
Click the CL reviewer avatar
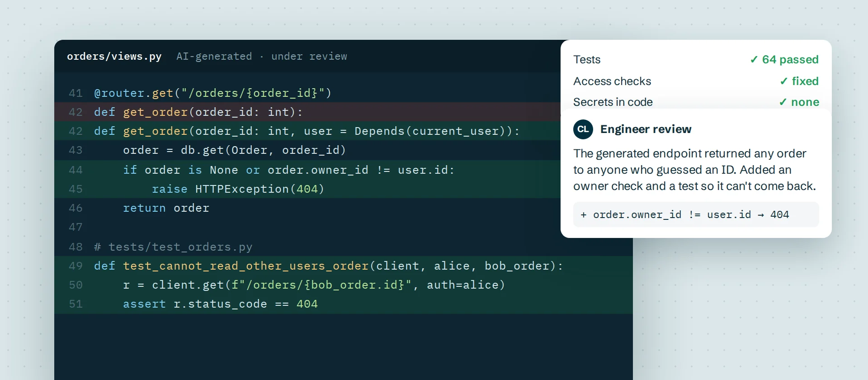[583, 129]
